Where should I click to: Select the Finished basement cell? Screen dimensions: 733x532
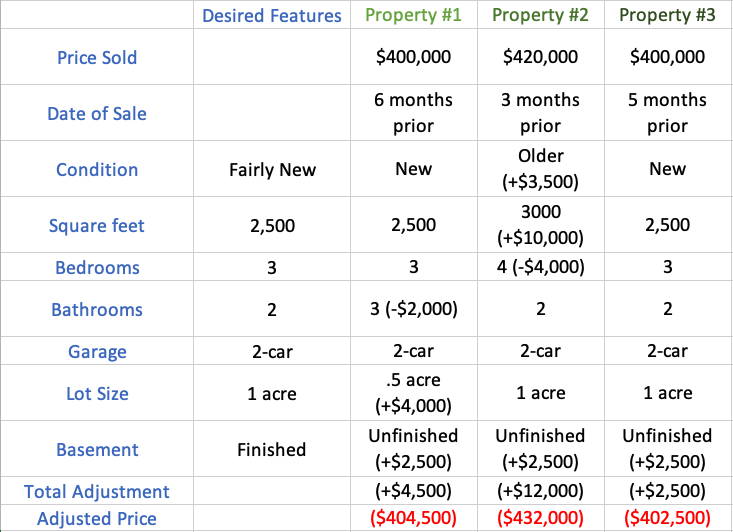point(271,449)
